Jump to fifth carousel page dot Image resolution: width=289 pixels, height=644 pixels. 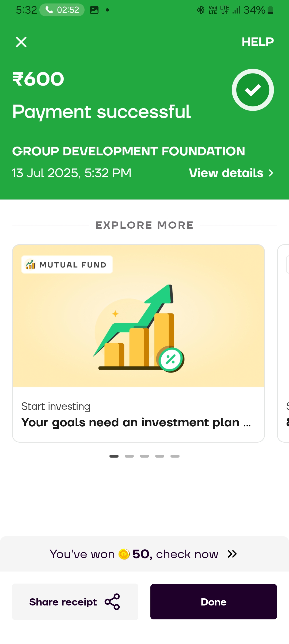[175, 456]
